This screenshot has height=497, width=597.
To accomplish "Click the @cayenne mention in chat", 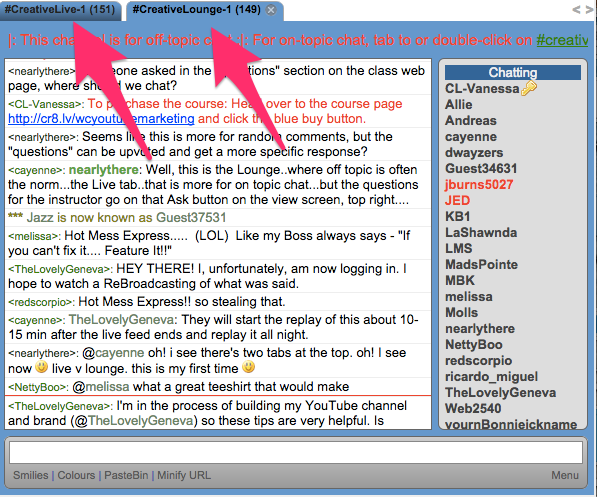I will click(113, 353).
